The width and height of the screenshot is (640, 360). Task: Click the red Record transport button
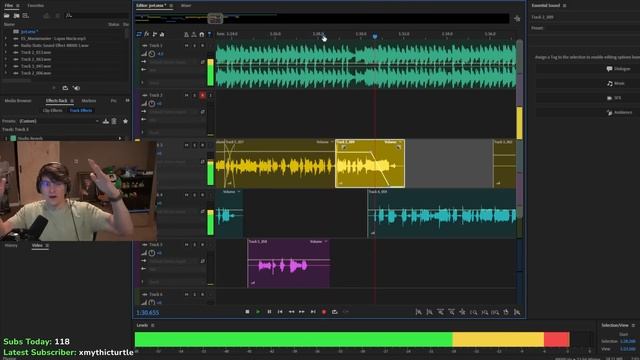coord(324,312)
